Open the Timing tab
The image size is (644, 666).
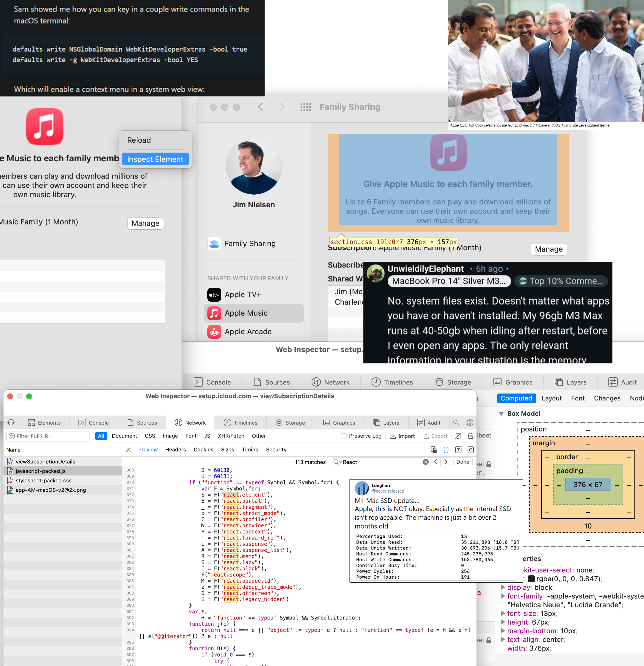point(250,449)
